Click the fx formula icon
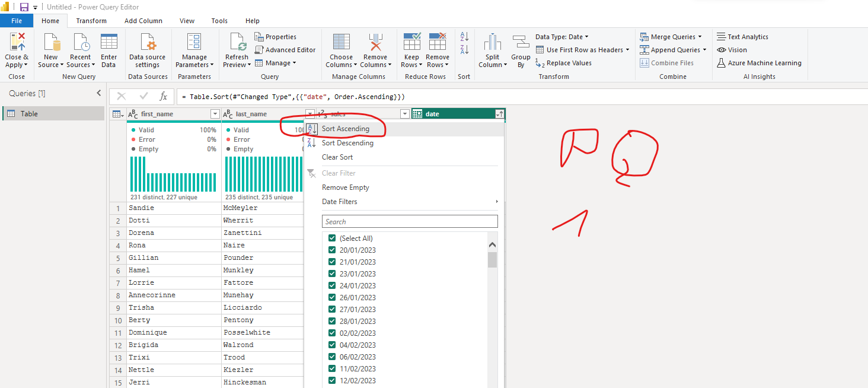 click(x=163, y=96)
